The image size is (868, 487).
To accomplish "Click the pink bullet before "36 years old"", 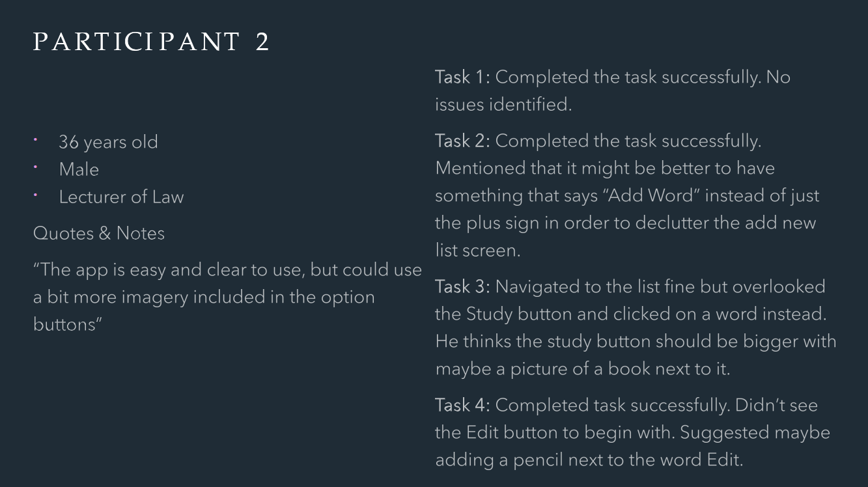I will pyautogui.click(x=36, y=139).
